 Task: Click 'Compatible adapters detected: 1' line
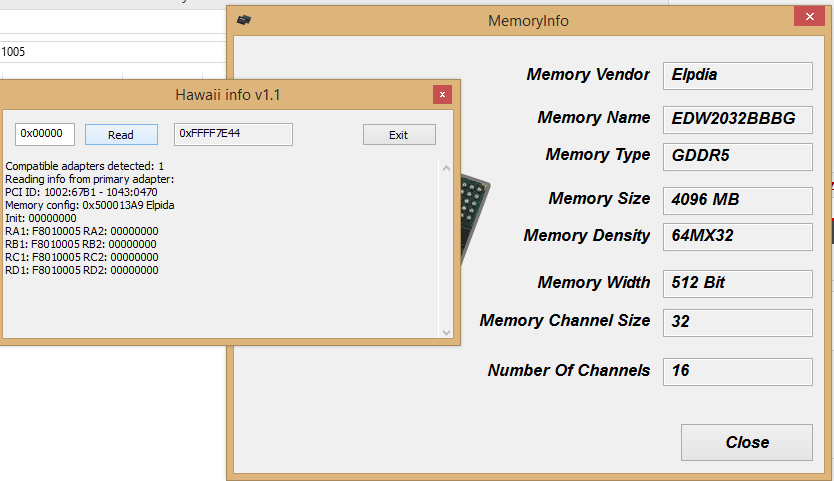coord(85,166)
